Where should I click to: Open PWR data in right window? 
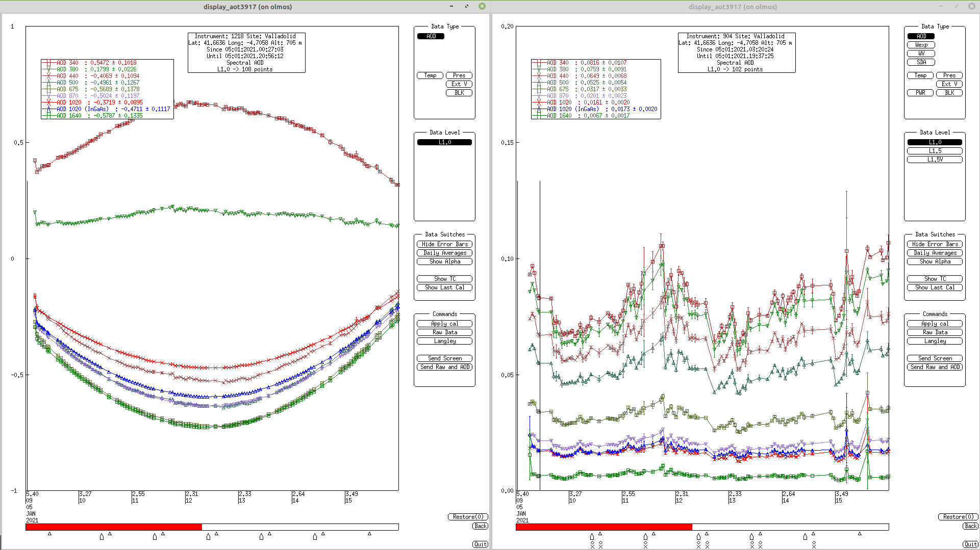click(x=920, y=93)
